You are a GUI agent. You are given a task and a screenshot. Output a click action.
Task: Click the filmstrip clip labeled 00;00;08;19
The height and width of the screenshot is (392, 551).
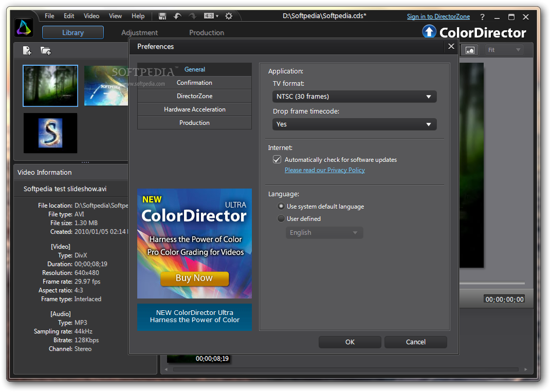click(198, 359)
